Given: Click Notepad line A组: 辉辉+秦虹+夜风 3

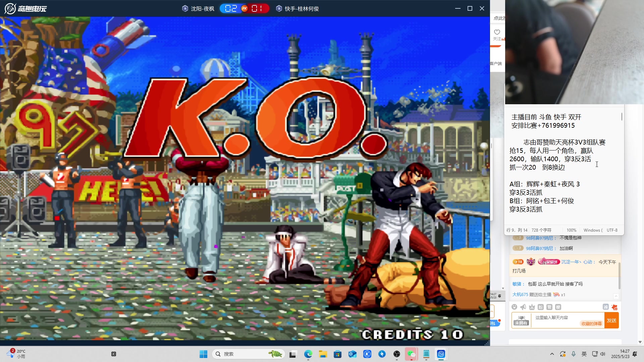Looking at the screenshot, I should (544, 184).
